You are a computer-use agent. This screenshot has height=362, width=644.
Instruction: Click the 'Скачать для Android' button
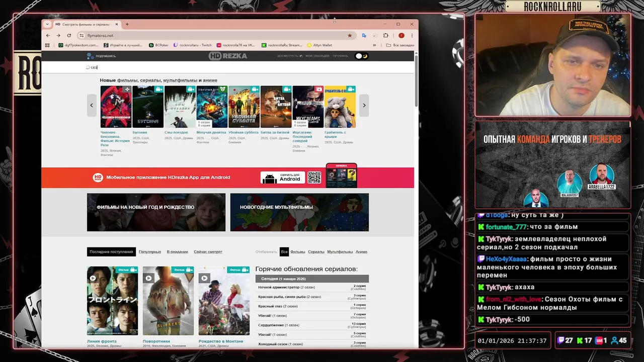pos(282,177)
